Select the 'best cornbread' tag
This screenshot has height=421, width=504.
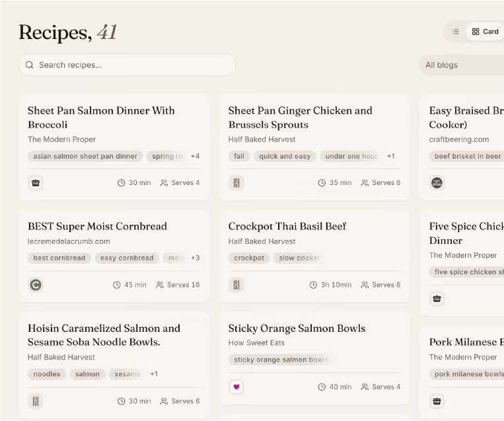59,258
